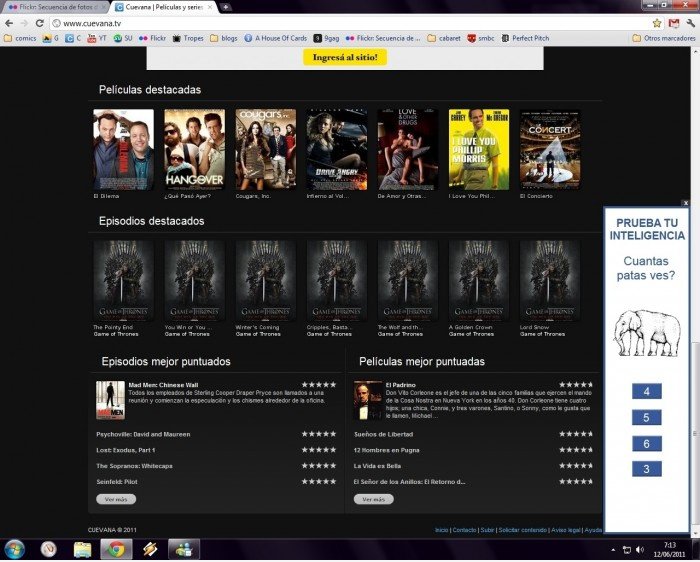The image size is (700, 562).
Task: Open El Padrino movie link
Action: point(400,385)
